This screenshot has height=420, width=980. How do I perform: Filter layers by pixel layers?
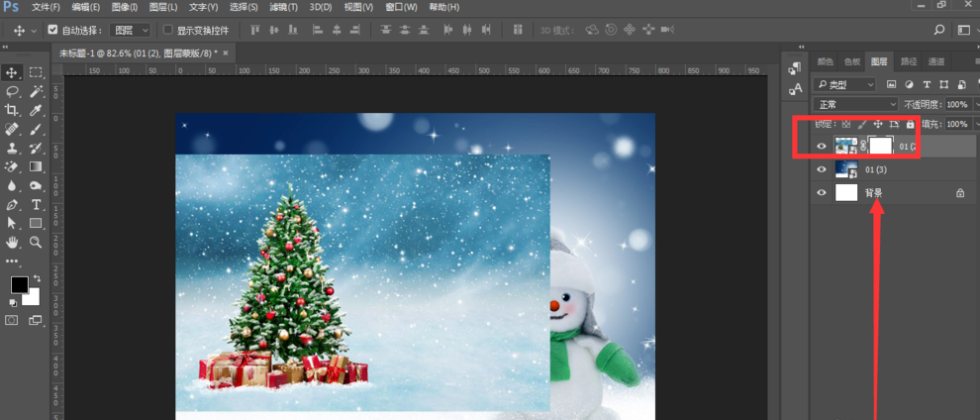[x=891, y=84]
